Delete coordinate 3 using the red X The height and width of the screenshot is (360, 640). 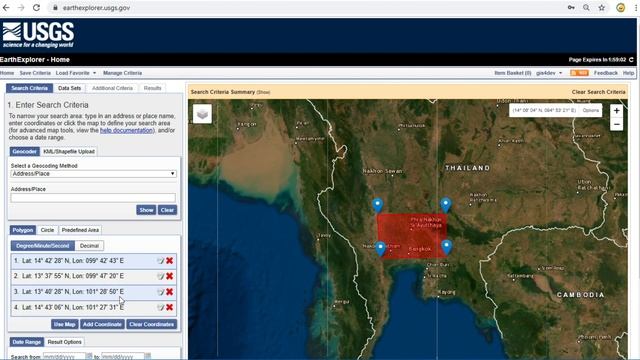click(170, 291)
